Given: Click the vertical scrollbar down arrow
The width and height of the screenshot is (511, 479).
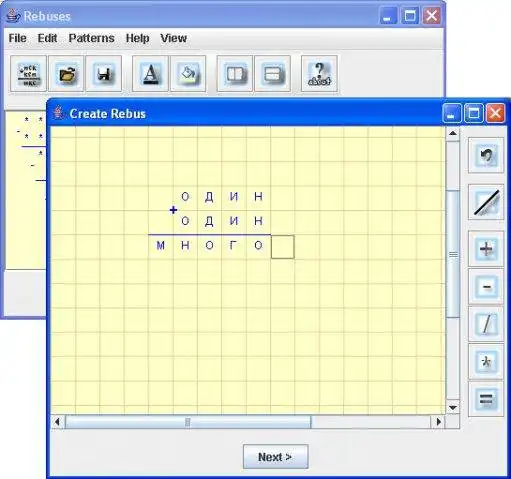Looking at the screenshot, I should coord(453,408).
